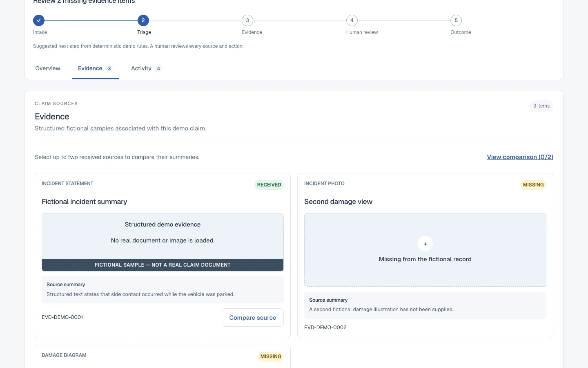Click the Fictional incident summary title
This screenshot has width=588, height=368.
point(84,202)
